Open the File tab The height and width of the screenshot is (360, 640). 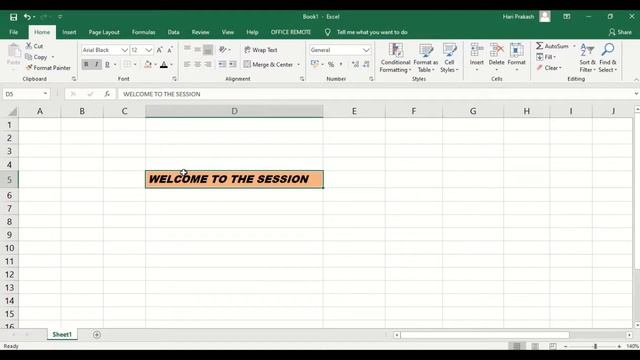tap(13, 32)
